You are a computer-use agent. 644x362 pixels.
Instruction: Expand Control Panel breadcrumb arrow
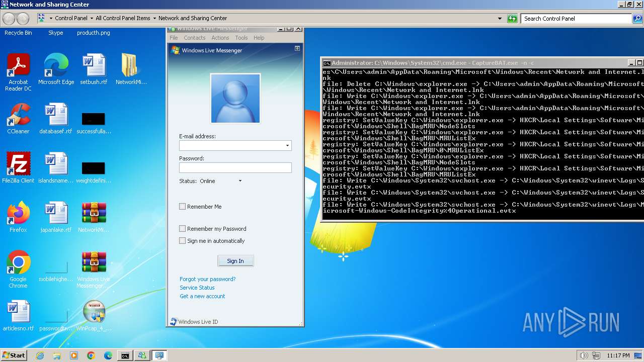click(x=92, y=18)
